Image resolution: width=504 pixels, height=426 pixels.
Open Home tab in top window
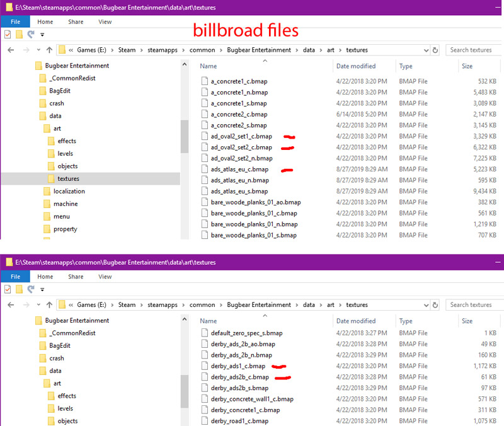45,22
